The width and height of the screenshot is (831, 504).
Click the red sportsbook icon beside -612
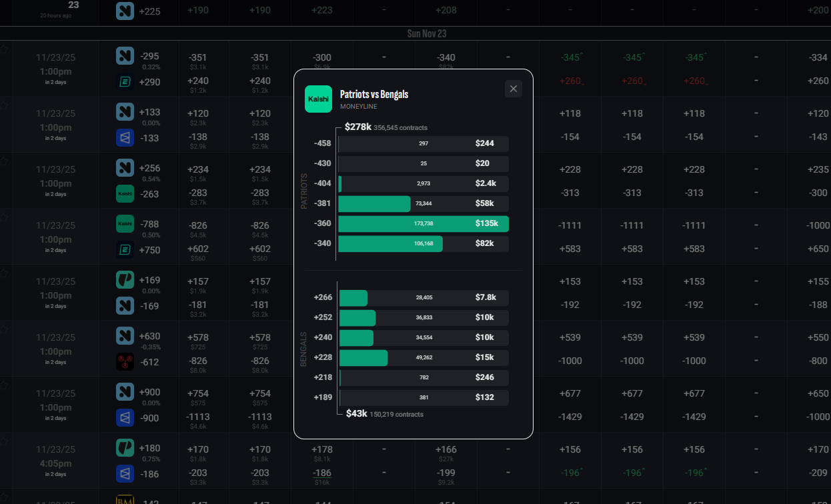pyautogui.click(x=124, y=361)
